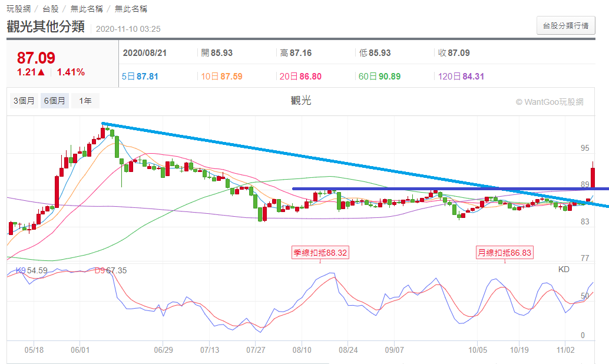Select the 6個月 range tab
The height and width of the screenshot is (364, 609).
(x=54, y=101)
